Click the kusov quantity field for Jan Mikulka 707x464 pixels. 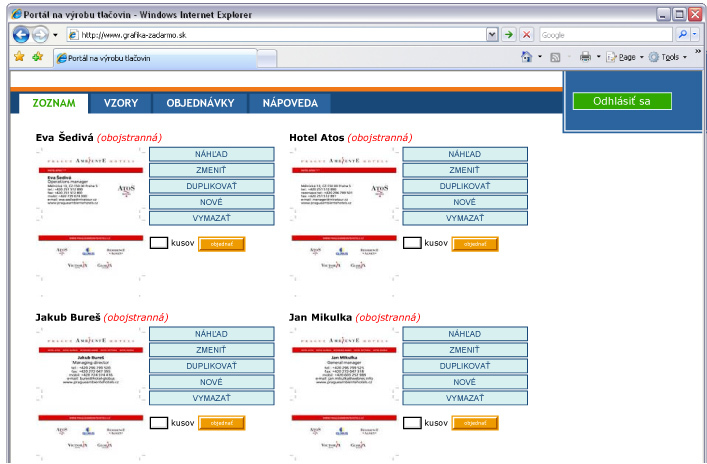[x=412, y=423]
